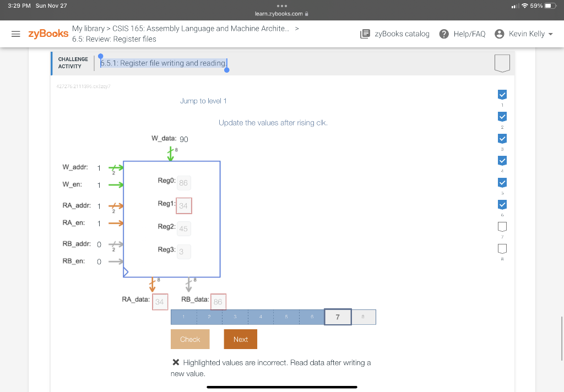Open the zyBooks catalog icon

pyautogui.click(x=365, y=34)
